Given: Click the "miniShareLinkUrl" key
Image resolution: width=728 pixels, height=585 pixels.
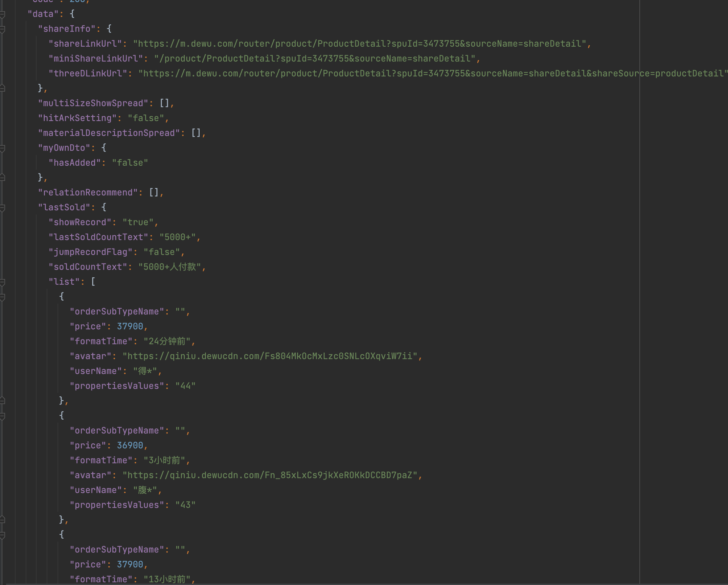Looking at the screenshot, I should (96, 59).
